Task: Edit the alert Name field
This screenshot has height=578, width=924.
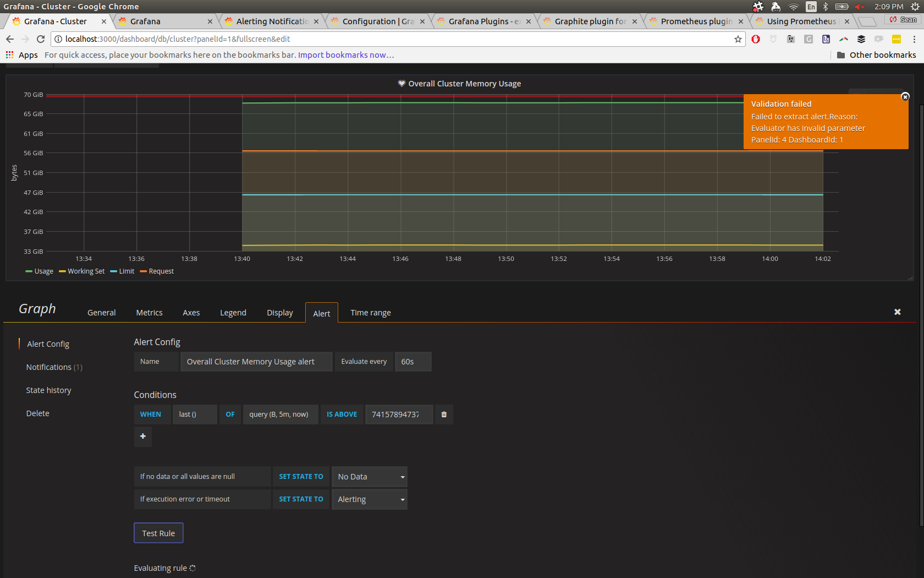Action: 256,362
